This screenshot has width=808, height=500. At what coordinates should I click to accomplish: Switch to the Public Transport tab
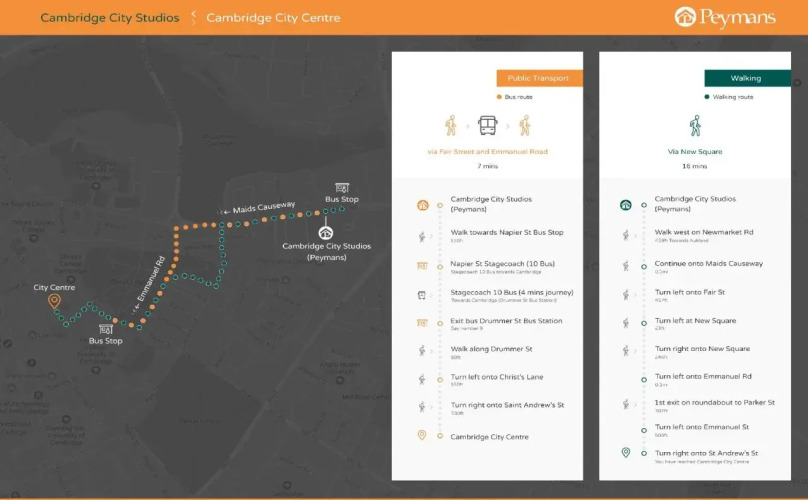pos(539,77)
